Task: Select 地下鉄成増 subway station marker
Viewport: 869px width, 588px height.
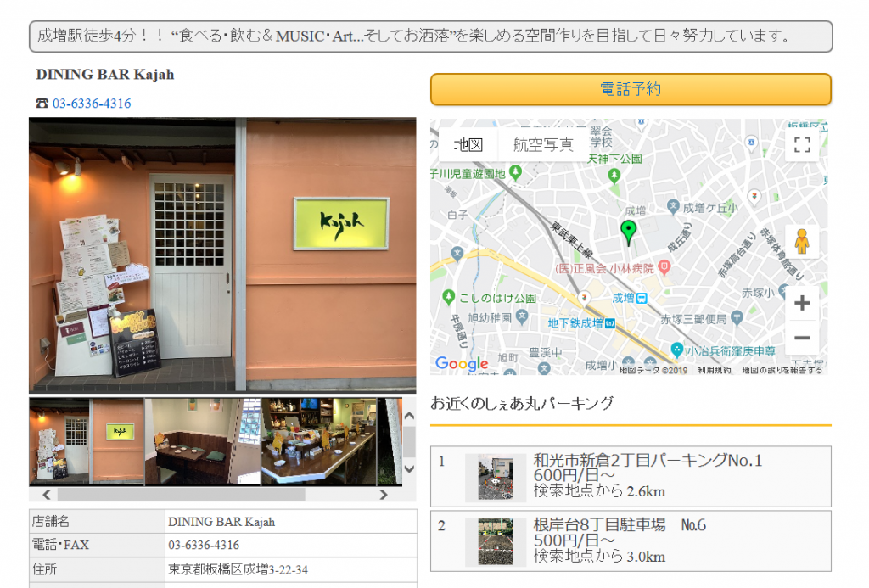Action: (609, 323)
